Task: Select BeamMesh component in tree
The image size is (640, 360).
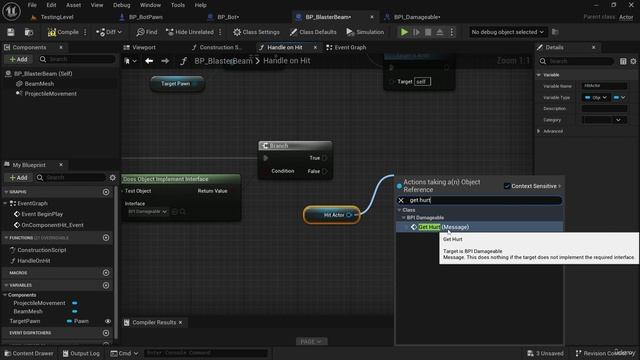Action: [39, 84]
